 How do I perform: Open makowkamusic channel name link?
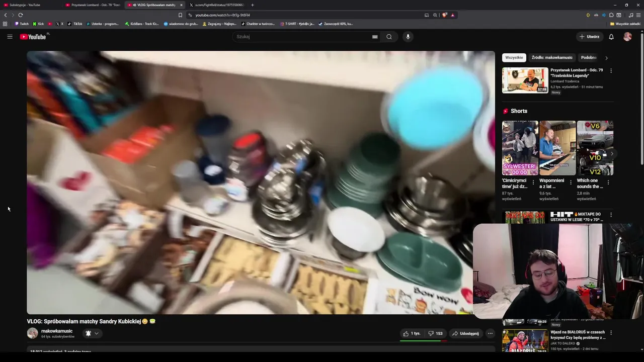coord(57,331)
